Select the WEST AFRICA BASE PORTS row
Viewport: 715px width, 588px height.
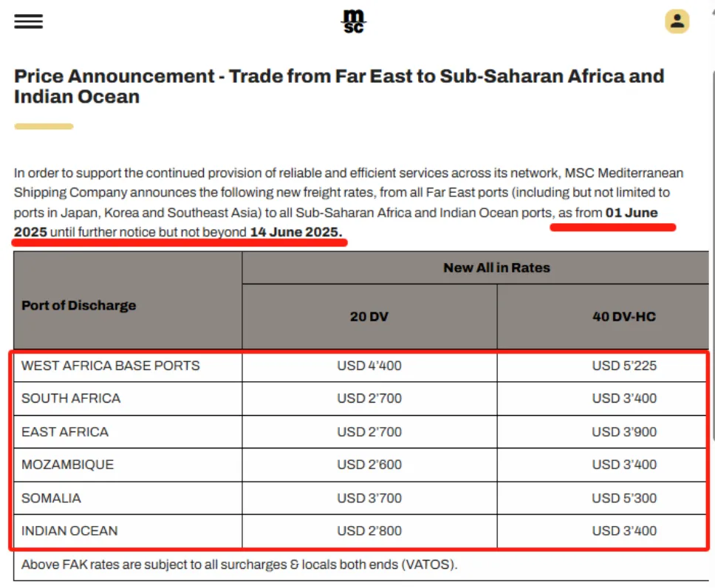tap(360, 366)
